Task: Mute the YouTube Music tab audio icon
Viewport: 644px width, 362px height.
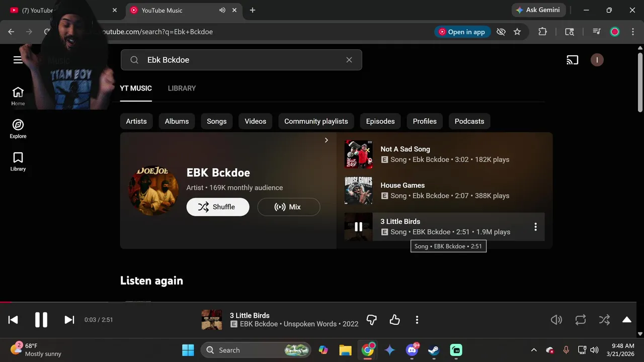Action: point(222,10)
